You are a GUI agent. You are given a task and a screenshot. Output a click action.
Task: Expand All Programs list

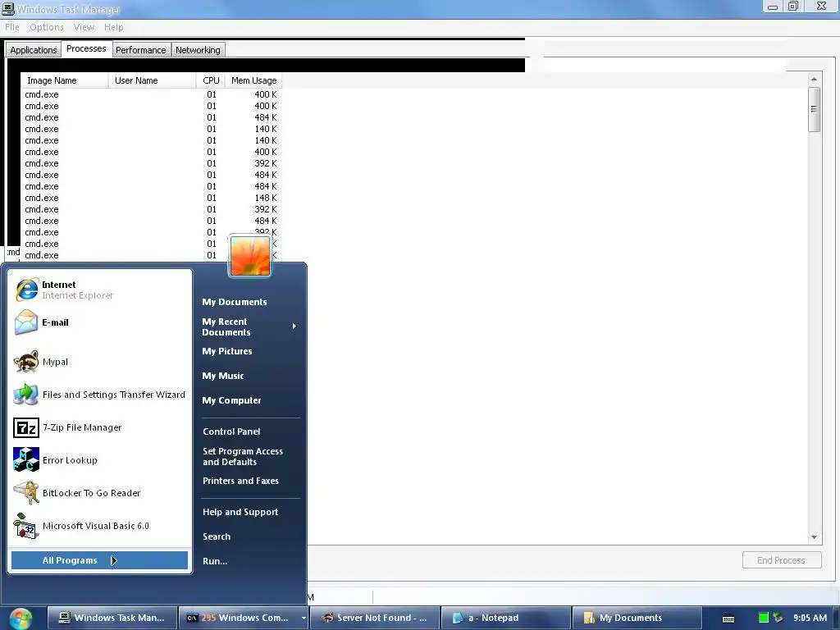(x=99, y=560)
